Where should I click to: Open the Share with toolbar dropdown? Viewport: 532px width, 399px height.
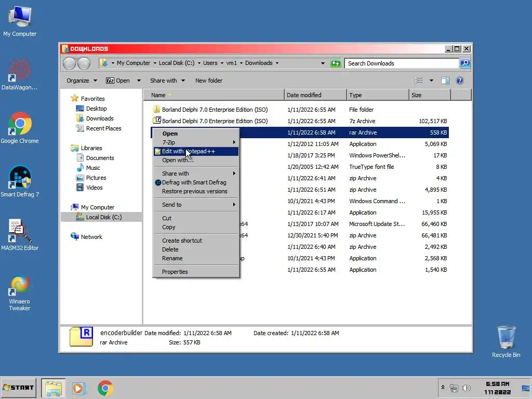click(168, 81)
